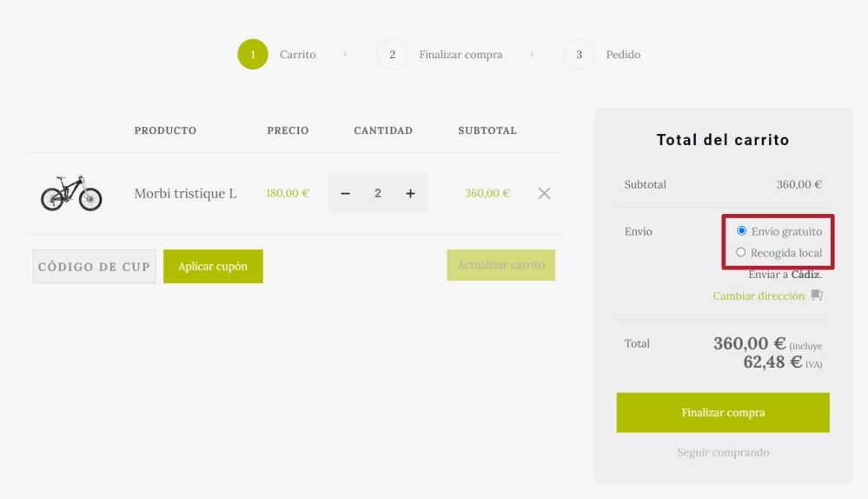This screenshot has width=868, height=499.
Task: Select step 1 Carrito circle
Action: point(253,55)
